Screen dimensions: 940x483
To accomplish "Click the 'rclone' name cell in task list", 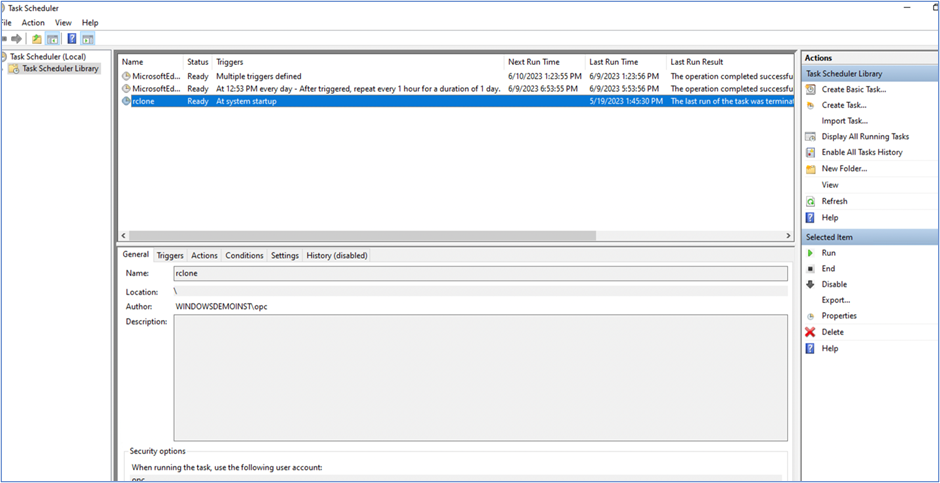I will point(143,102).
